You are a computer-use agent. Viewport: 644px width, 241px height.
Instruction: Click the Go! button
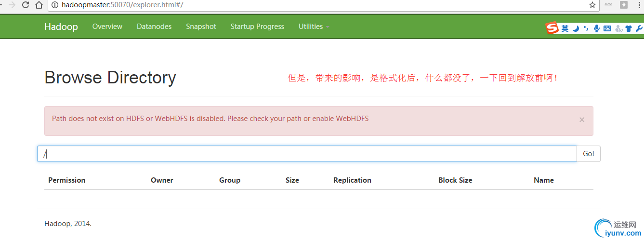coord(589,154)
